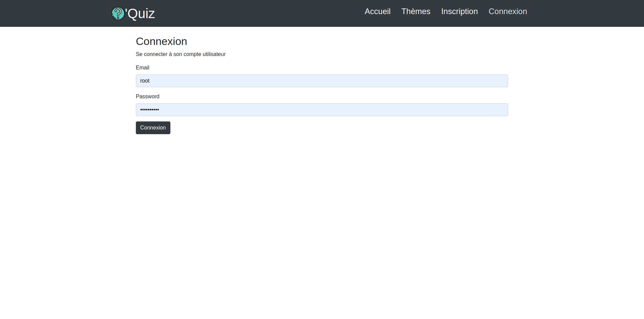The image size is (644, 319).
Task: Click inside the dark navigation bar
Action: click(268, 13)
